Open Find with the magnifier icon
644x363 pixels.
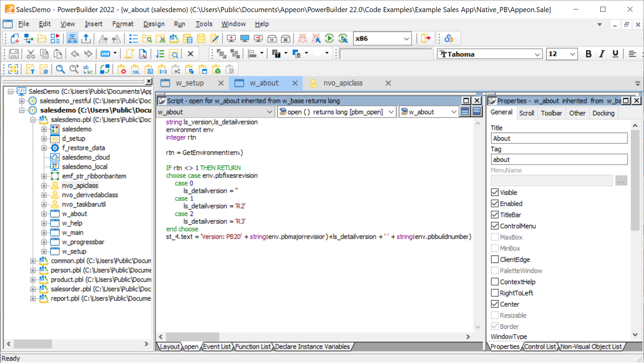60,69
